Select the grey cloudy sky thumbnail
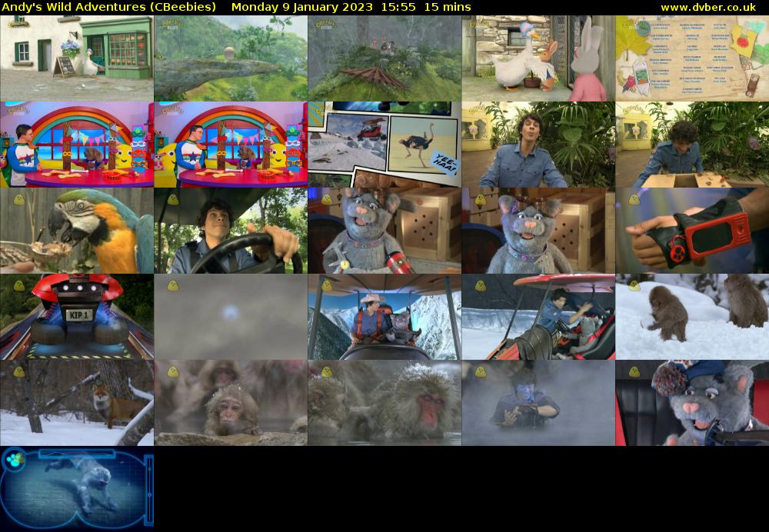769x532 pixels. pos(231,317)
